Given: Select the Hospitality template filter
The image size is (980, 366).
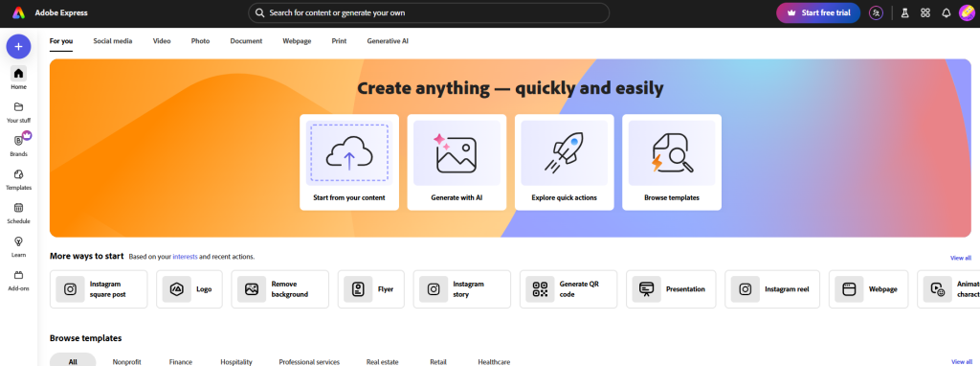Looking at the screenshot, I should [x=236, y=361].
